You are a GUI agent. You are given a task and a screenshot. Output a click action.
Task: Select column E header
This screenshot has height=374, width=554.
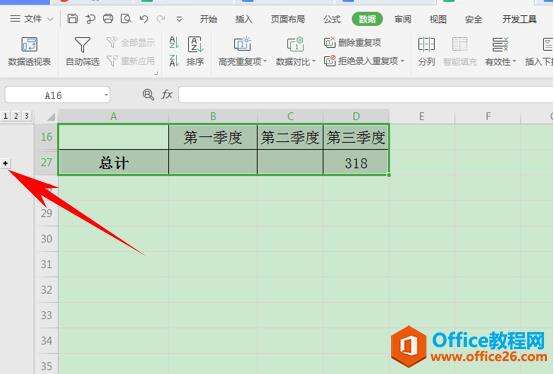pyautogui.click(x=422, y=116)
